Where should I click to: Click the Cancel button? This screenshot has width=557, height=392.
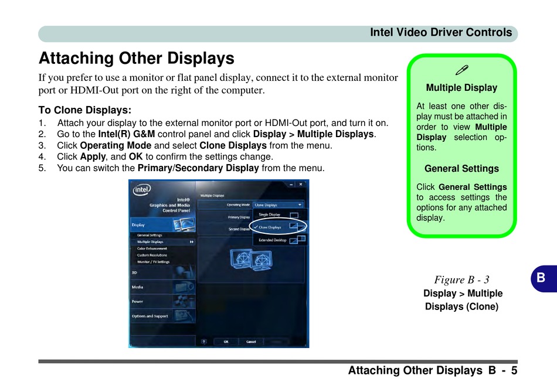tap(251, 342)
